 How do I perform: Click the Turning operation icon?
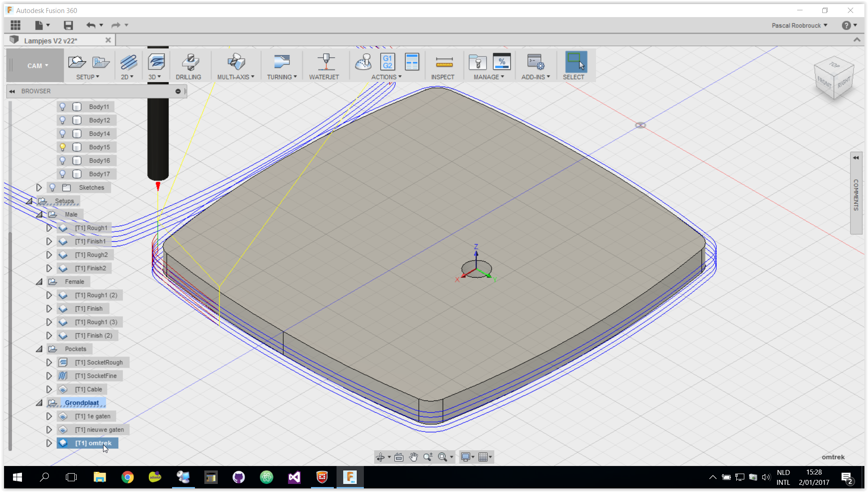[x=282, y=62]
